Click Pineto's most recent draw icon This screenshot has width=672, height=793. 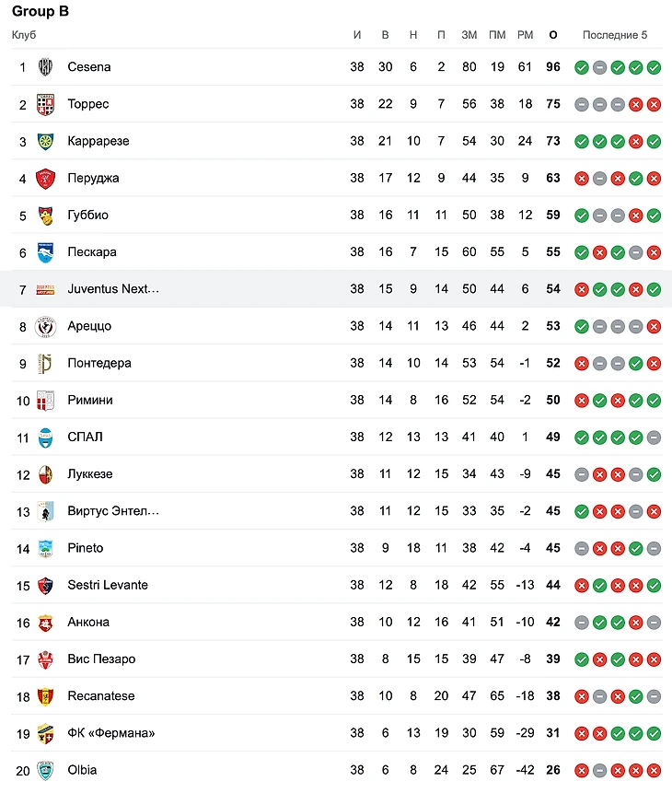655,548
